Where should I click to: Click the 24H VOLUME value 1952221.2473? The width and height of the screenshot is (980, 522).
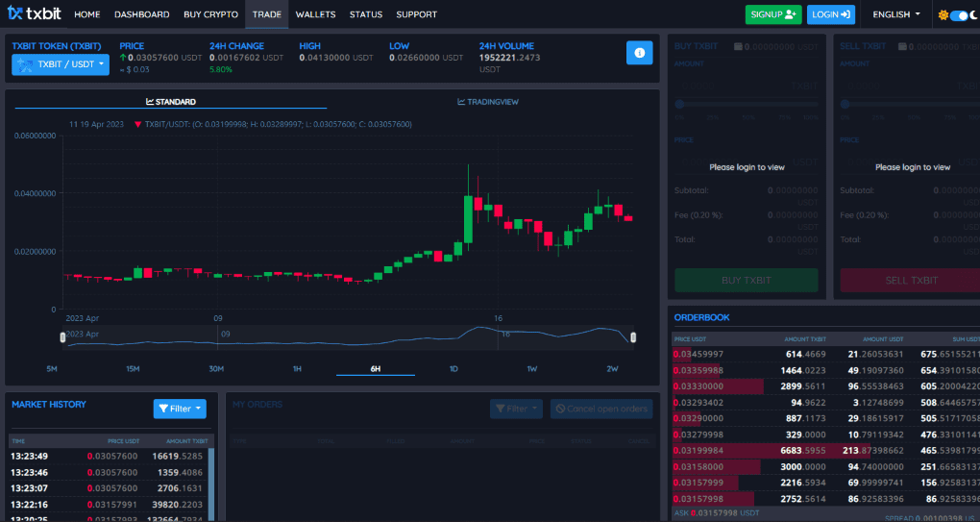click(509, 58)
